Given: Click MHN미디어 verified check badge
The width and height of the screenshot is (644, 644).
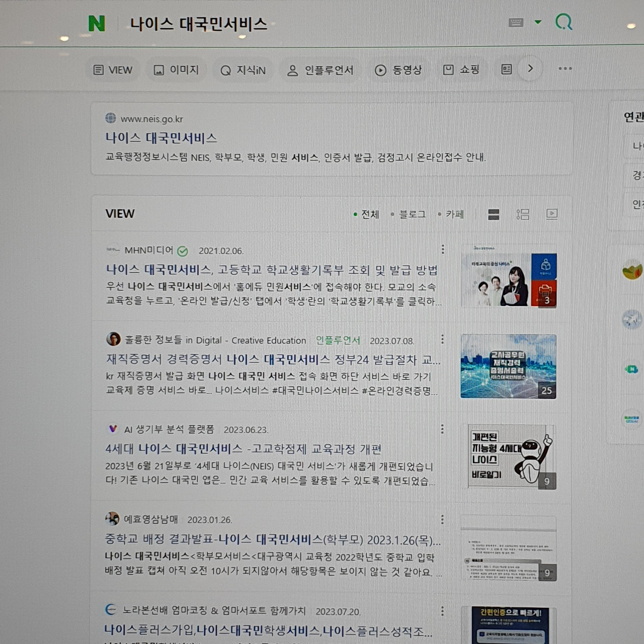Looking at the screenshot, I should [182, 251].
